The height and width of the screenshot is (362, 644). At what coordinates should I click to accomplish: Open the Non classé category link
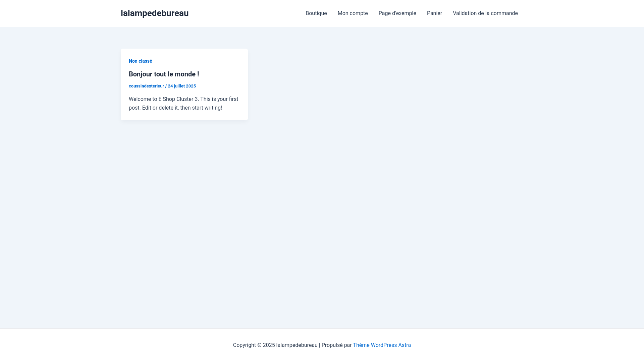[x=141, y=61]
